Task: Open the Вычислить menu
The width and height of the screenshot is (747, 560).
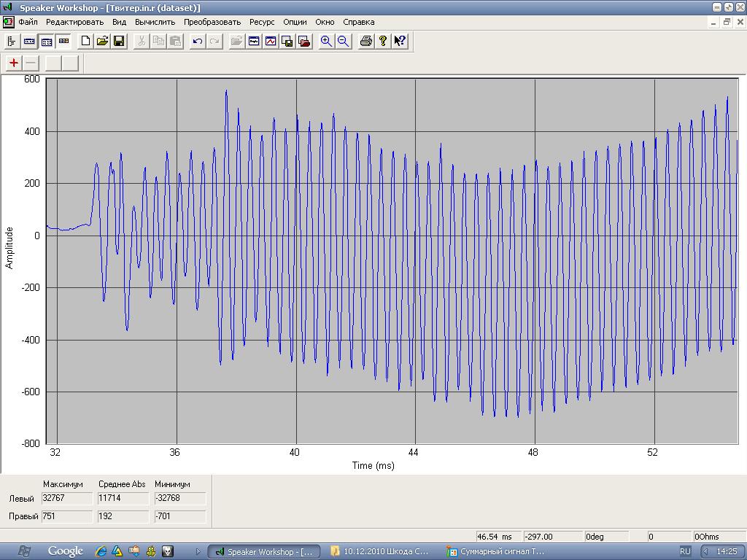Action: coord(155,22)
